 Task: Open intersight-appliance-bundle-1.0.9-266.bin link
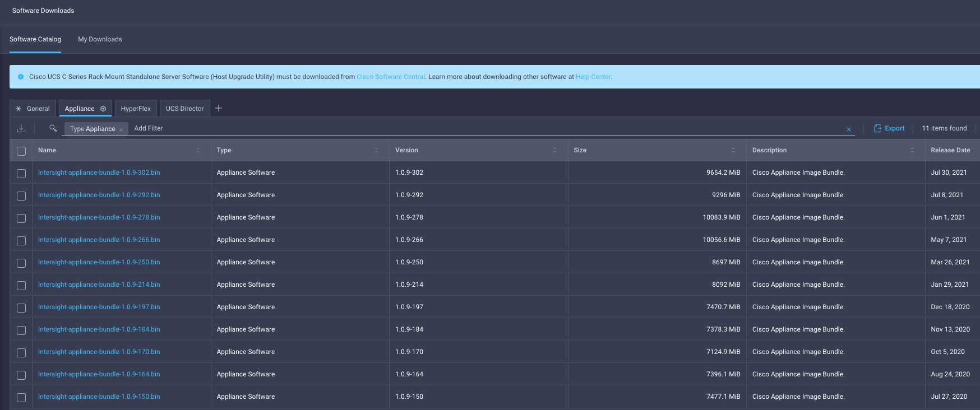pyautogui.click(x=99, y=240)
